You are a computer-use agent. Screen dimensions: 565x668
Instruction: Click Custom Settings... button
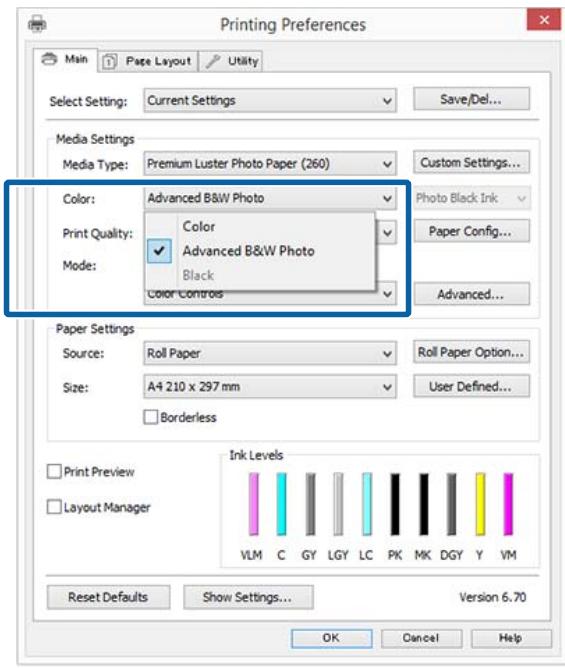[471, 162]
